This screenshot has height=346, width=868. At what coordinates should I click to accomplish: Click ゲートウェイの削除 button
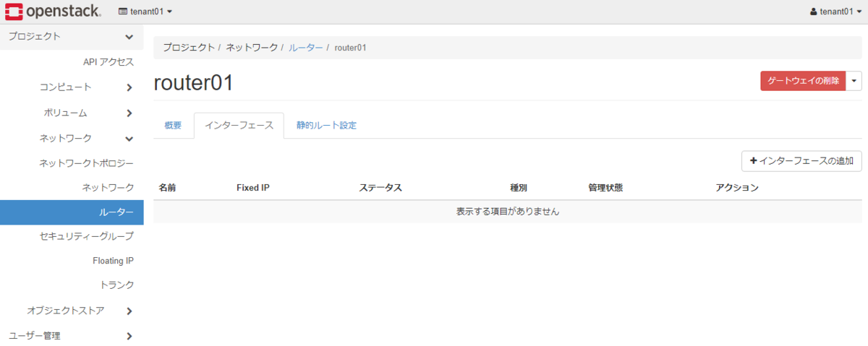tap(803, 81)
